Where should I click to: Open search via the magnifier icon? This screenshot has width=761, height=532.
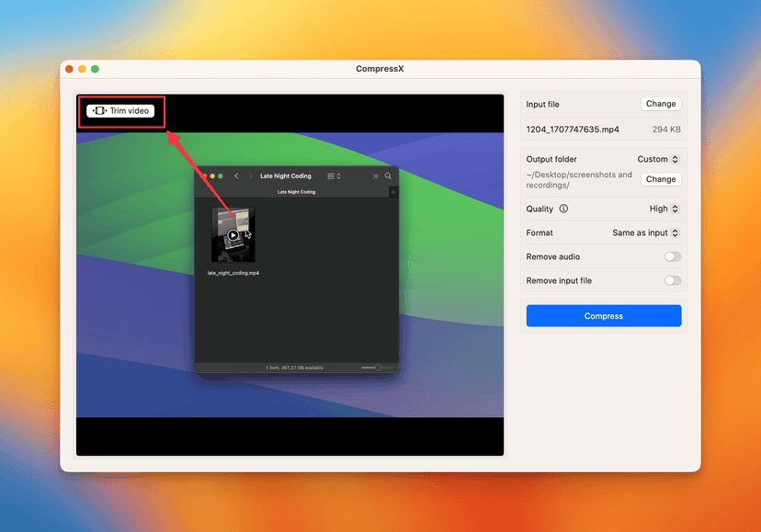pyautogui.click(x=387, y=175)
